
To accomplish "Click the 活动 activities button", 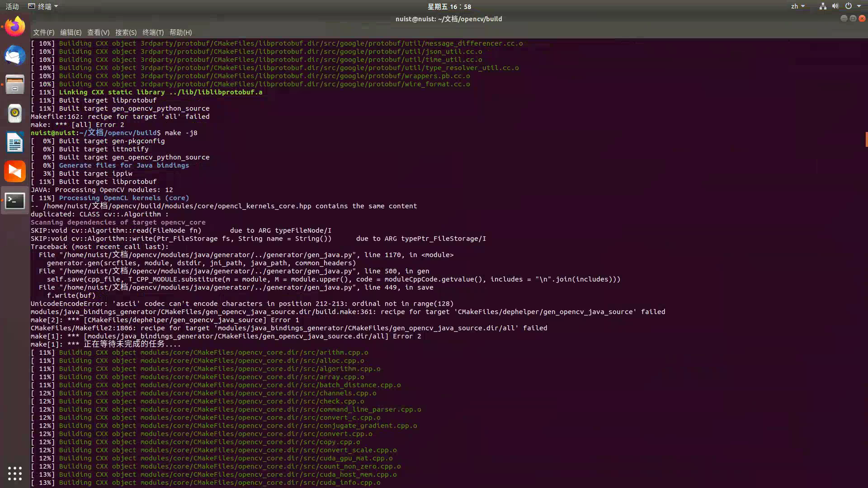I will pos(12,6).
